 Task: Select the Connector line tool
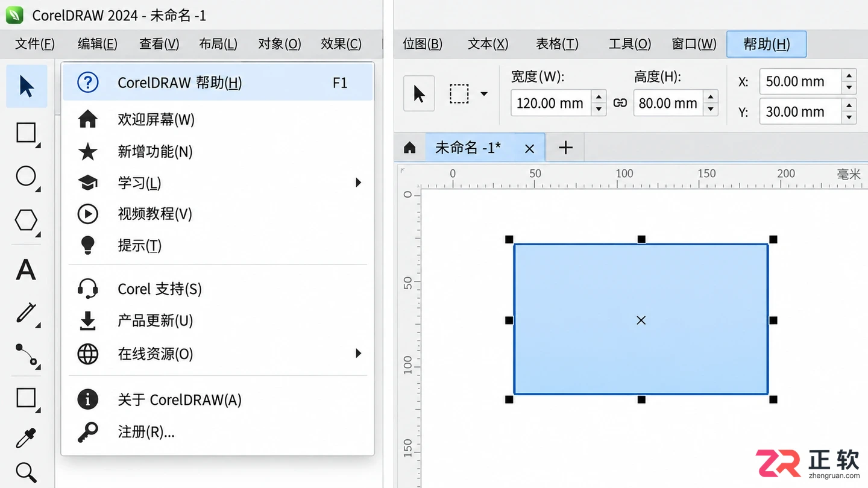(27, 355)
